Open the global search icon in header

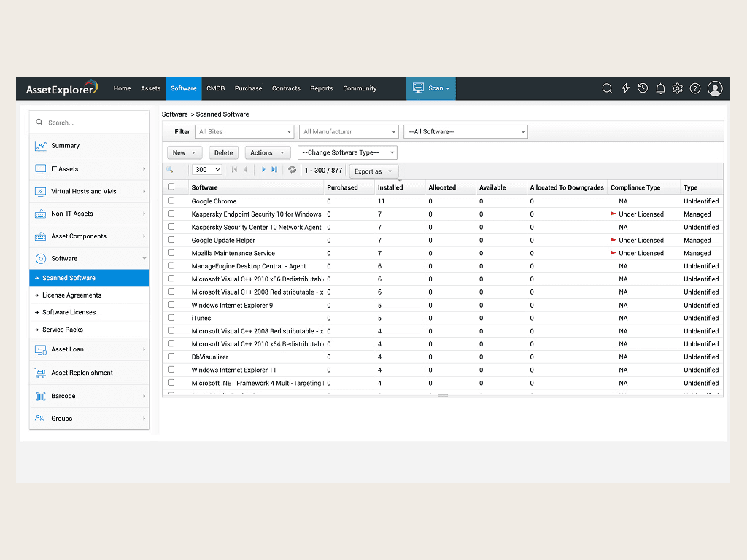point(607,88)
